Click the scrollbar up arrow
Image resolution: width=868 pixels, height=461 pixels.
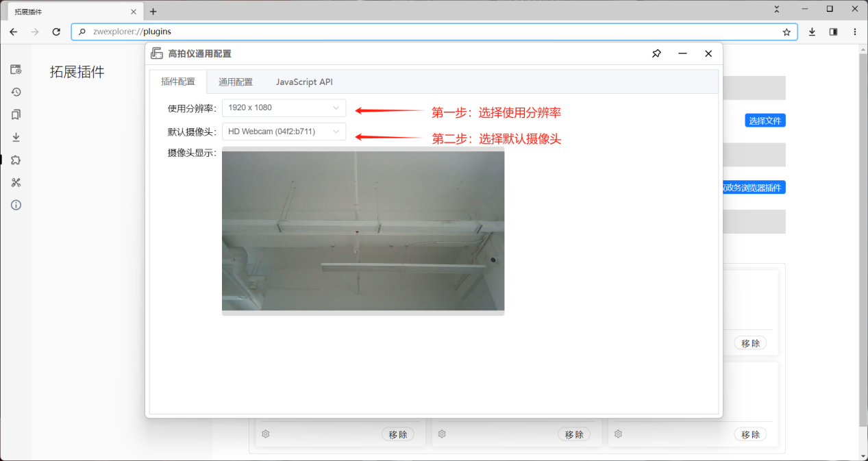click(x=863, y=49)
